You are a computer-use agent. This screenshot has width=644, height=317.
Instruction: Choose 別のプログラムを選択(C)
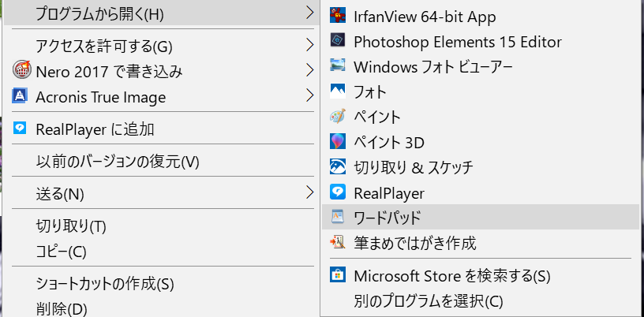pos(481,301)
